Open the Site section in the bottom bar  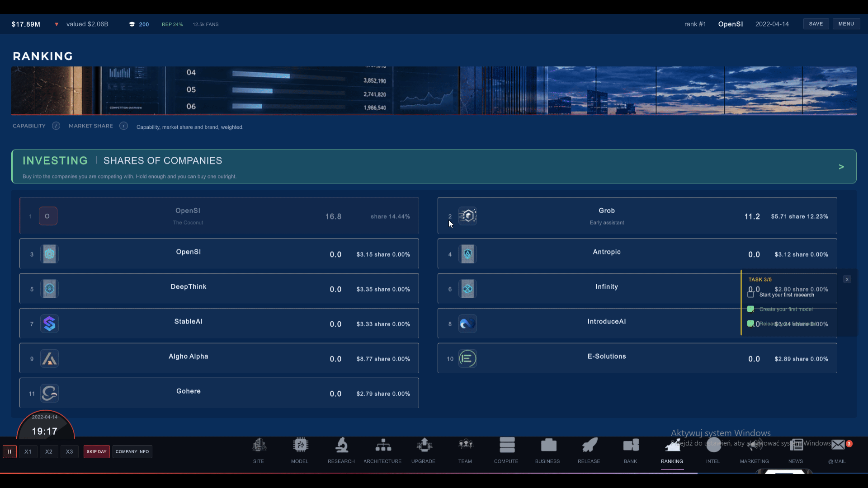(259, 450)
